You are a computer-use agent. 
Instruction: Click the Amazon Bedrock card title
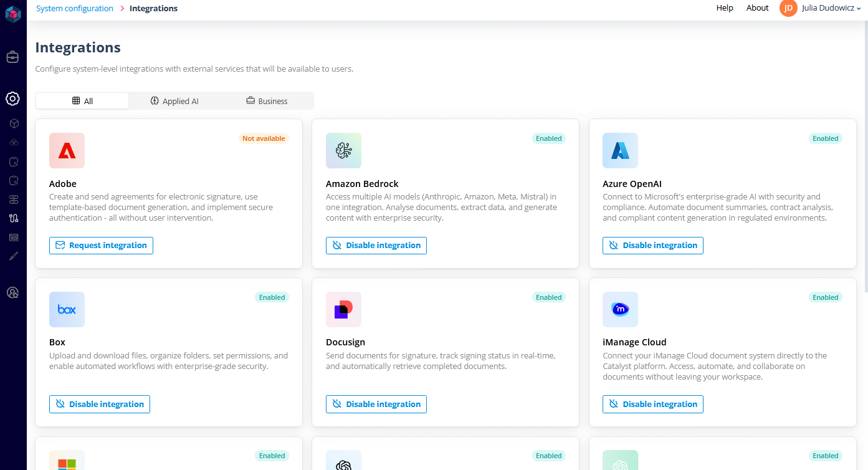(x=362, y=184)
